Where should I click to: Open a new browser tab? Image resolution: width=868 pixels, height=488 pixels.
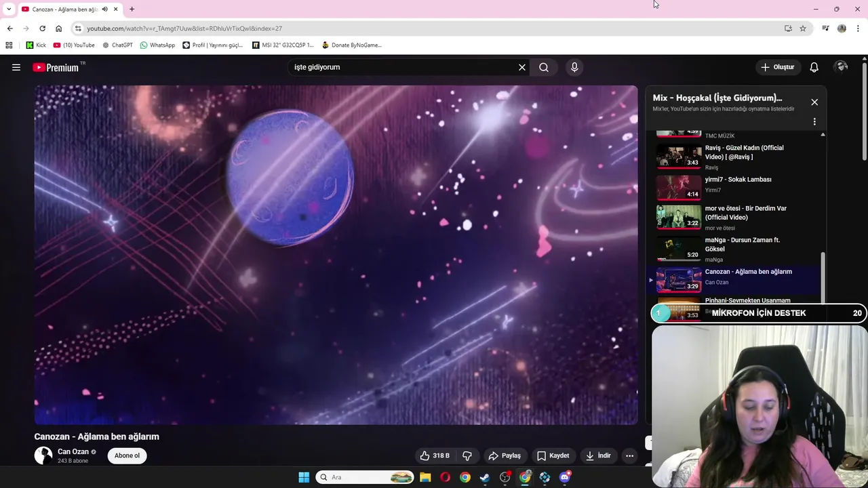coord(132,9)
